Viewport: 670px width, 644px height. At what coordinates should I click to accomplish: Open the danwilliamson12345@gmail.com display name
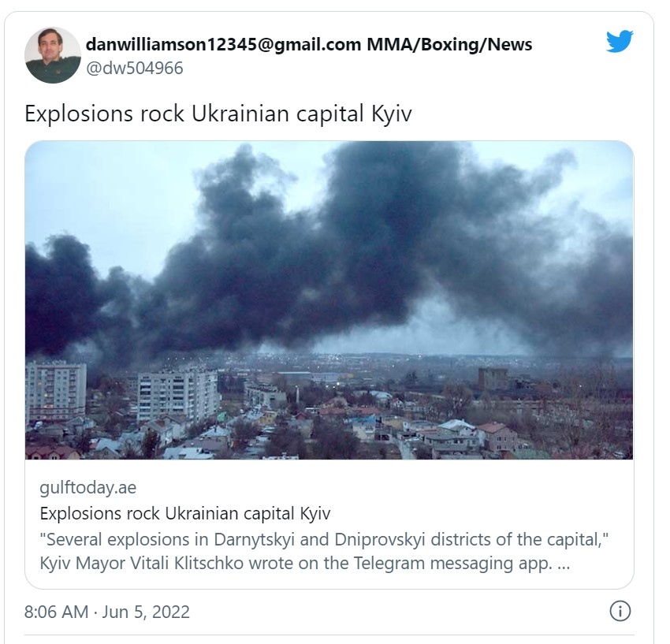[224, 44]
